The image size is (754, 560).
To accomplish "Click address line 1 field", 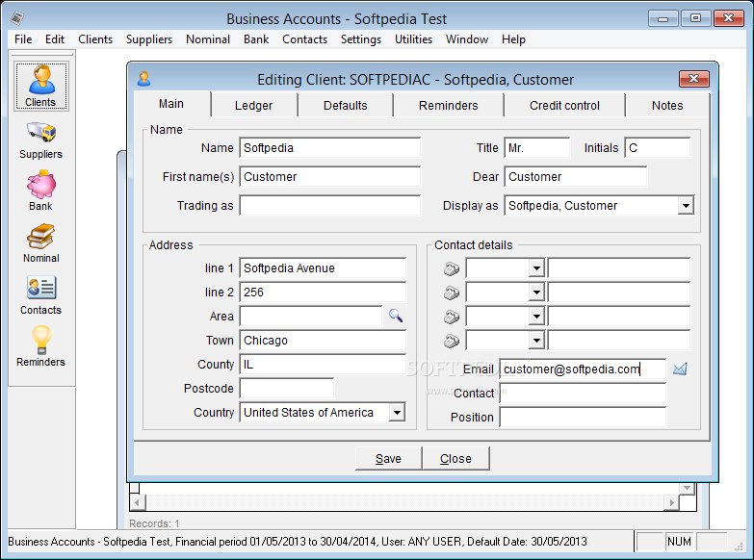I will (323, 268).
